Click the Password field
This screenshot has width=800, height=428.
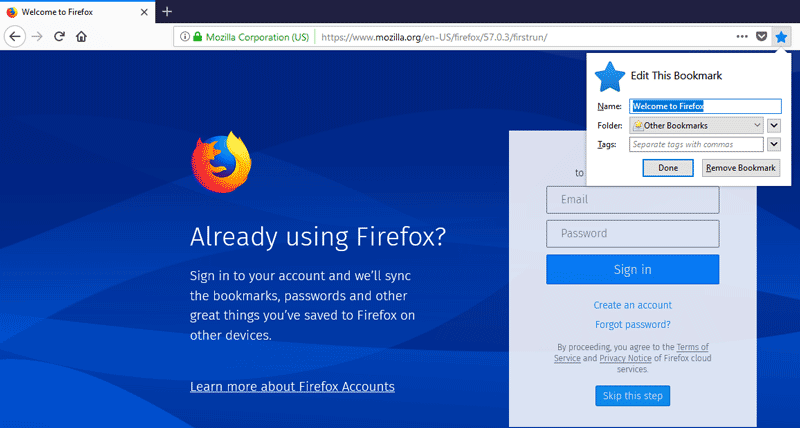click(x=633, y=234)
